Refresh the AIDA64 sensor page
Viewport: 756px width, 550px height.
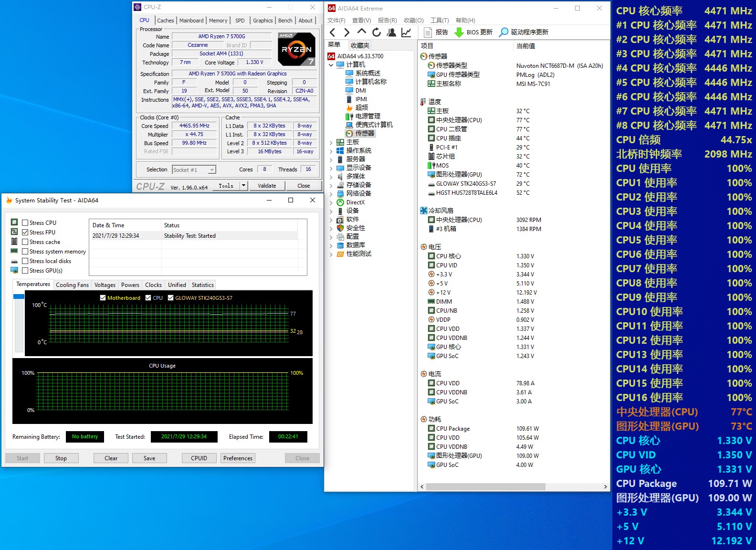(377, 32)
